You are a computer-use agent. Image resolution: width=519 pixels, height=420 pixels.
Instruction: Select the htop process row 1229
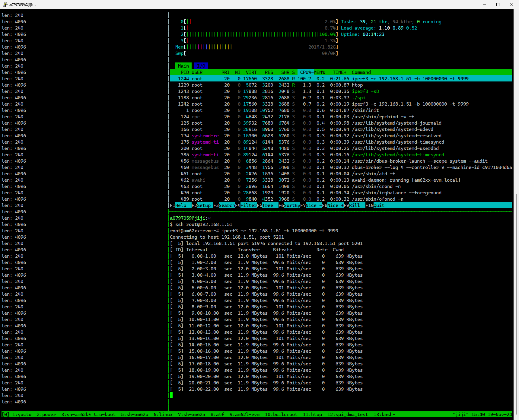341,85
